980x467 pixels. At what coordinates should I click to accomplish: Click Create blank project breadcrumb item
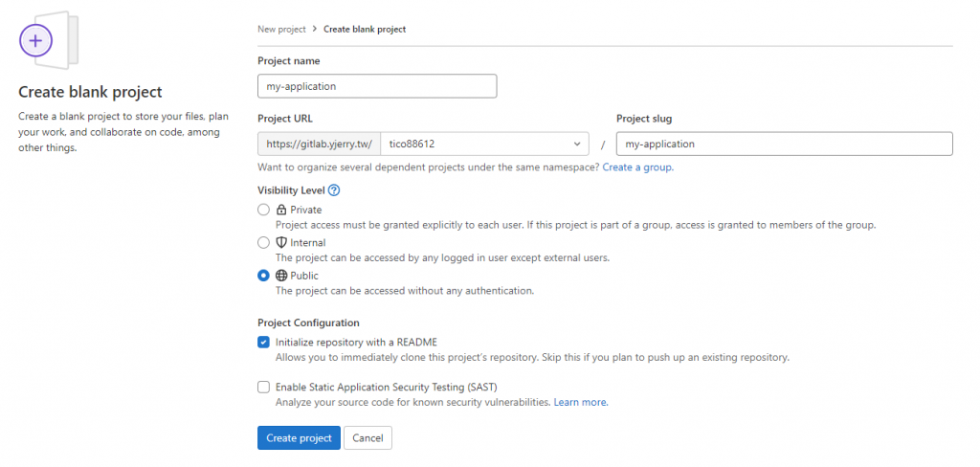365,30
